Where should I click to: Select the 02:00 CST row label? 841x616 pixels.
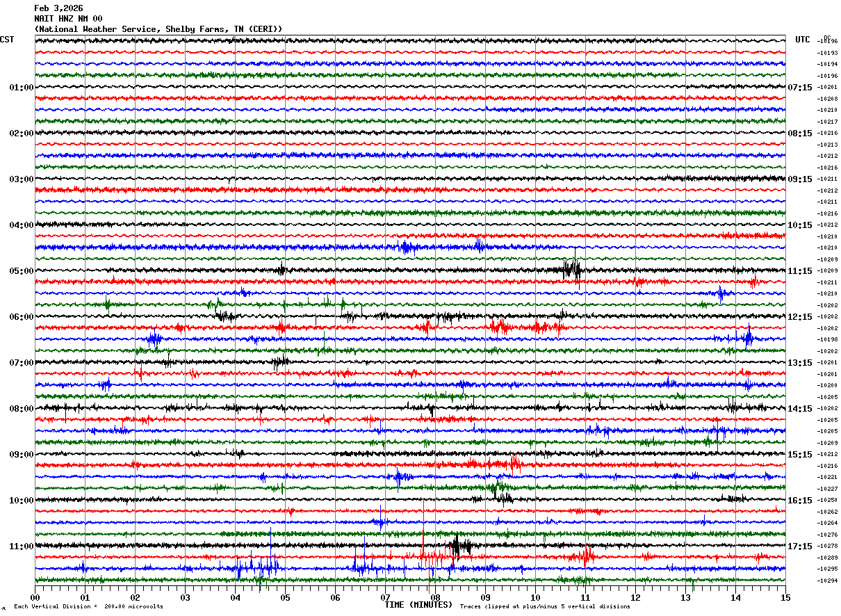click(22, 133)
